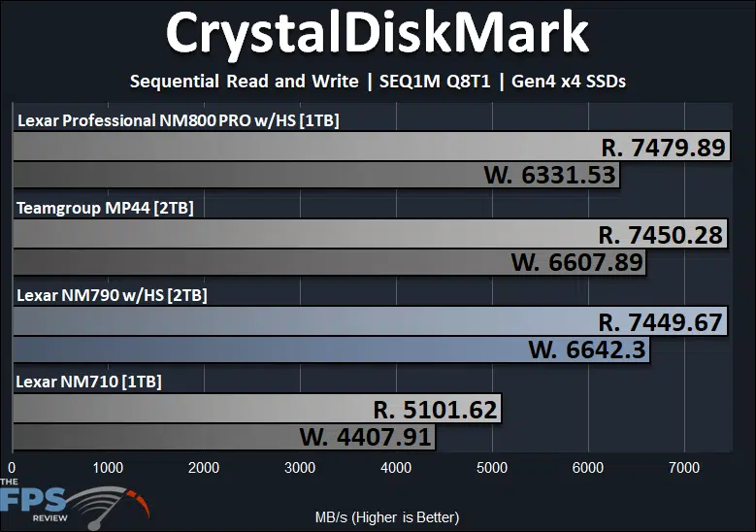Click the write value 'W. 6331.53'
Screen dimensions: 756x532
(x=549, y=175)
